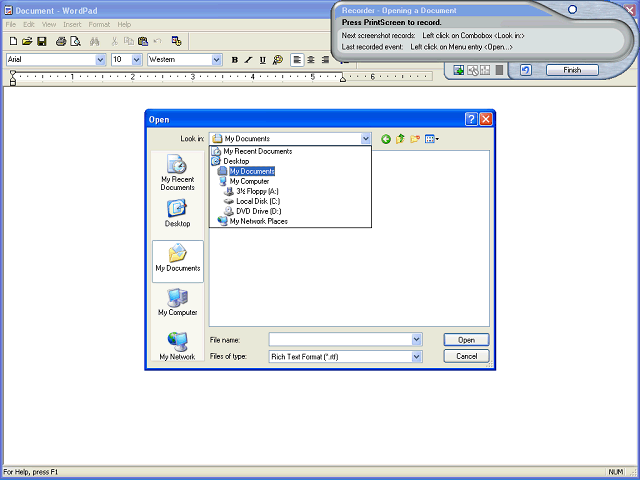Click the Paste clipboard icon
The image size is (640, 480).
point(143,41)
